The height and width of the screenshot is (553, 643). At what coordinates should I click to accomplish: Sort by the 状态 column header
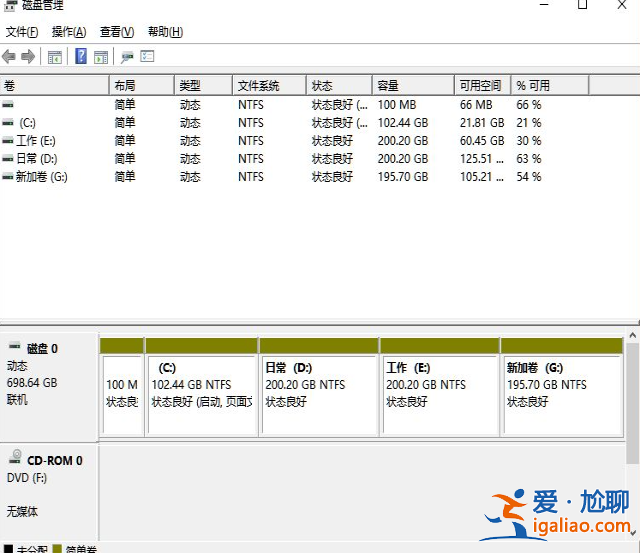pyautogui.click(x=340, y=85)
